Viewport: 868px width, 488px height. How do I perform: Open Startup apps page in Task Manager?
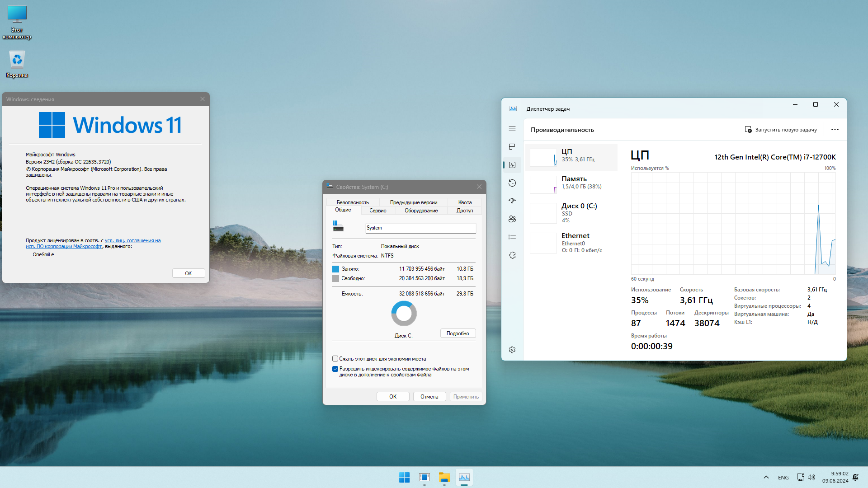pyautogui.click(x=512, y=201)
